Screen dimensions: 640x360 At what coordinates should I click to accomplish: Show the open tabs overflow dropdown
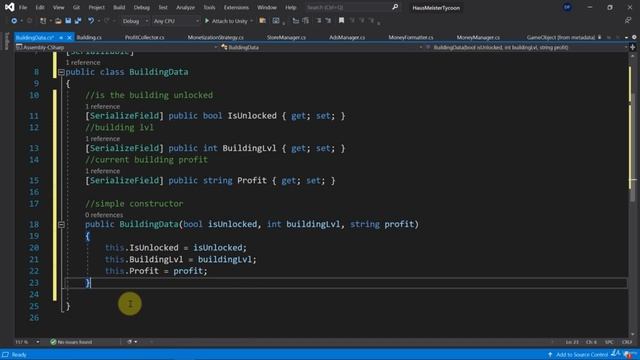(x=627, y=38)
